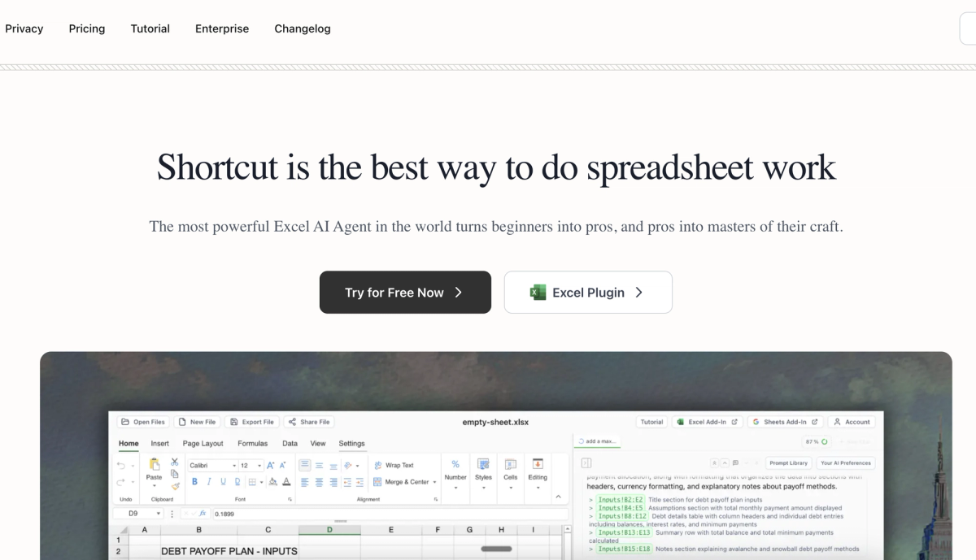Click the Undo arrow icon
Screen dimensions: 976x560
coord(120,465)
